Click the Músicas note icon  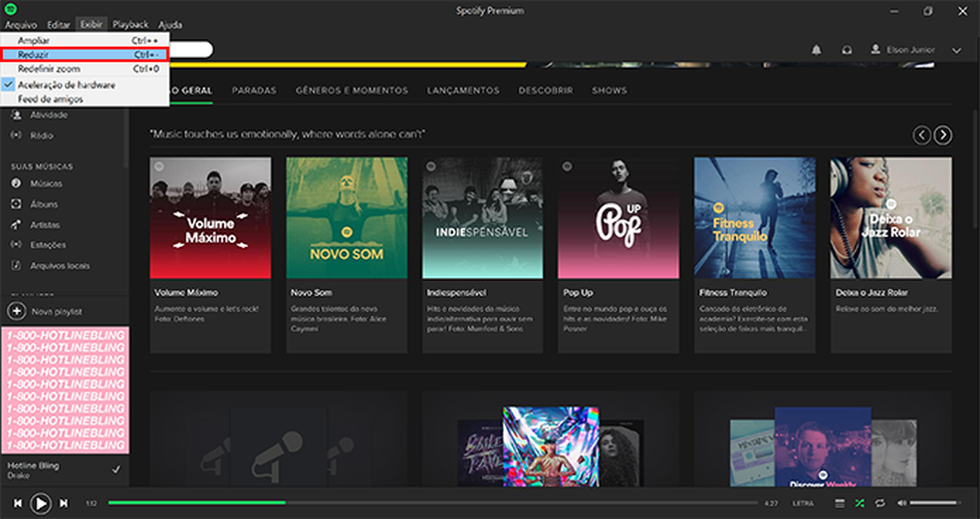17,184
